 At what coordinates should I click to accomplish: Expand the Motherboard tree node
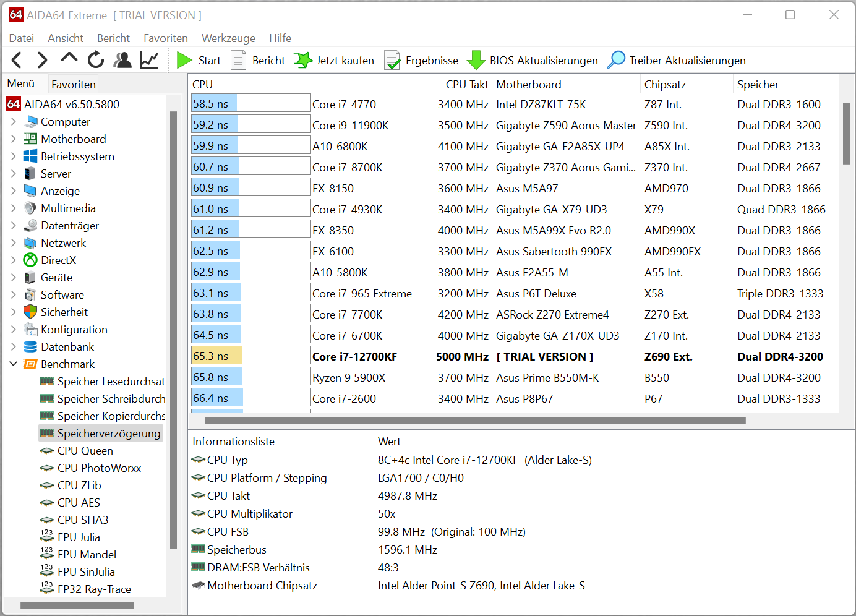[14, 139]
